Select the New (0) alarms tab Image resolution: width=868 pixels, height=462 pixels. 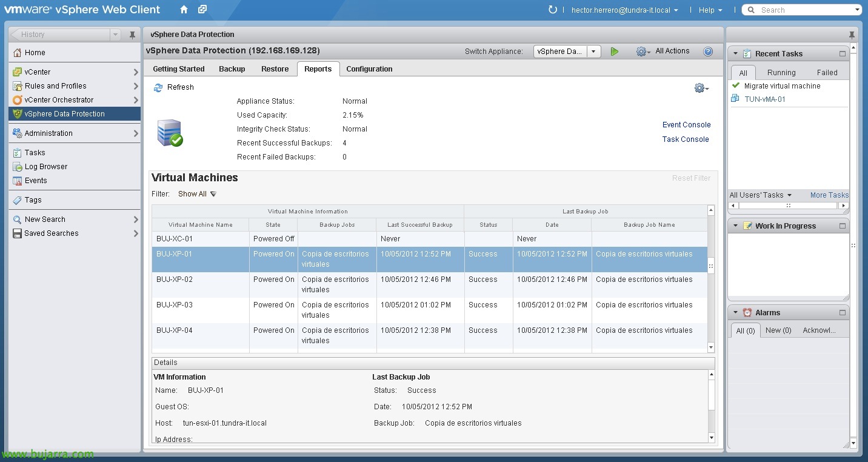[778, 330]
